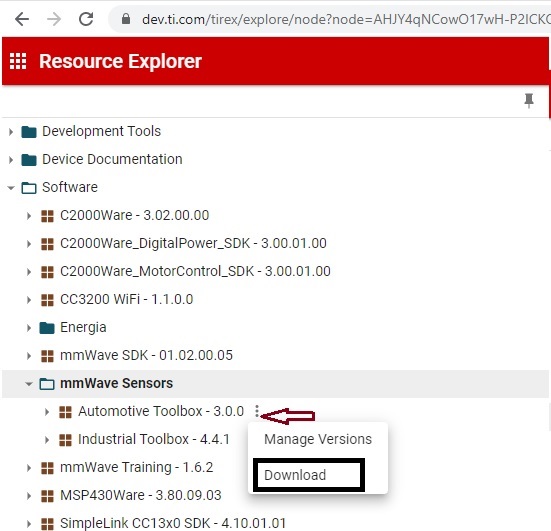Click Automotive Toolbox three-dot options icon
The height and width of the screenshot is (531, 551).
(257, 411)
